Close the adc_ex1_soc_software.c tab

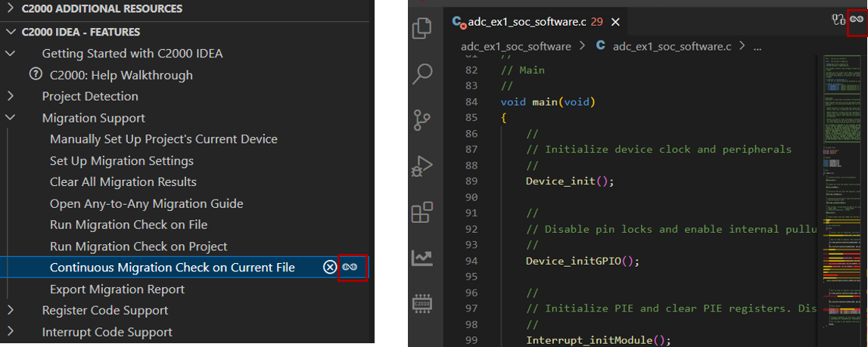(x=616, y=22)
